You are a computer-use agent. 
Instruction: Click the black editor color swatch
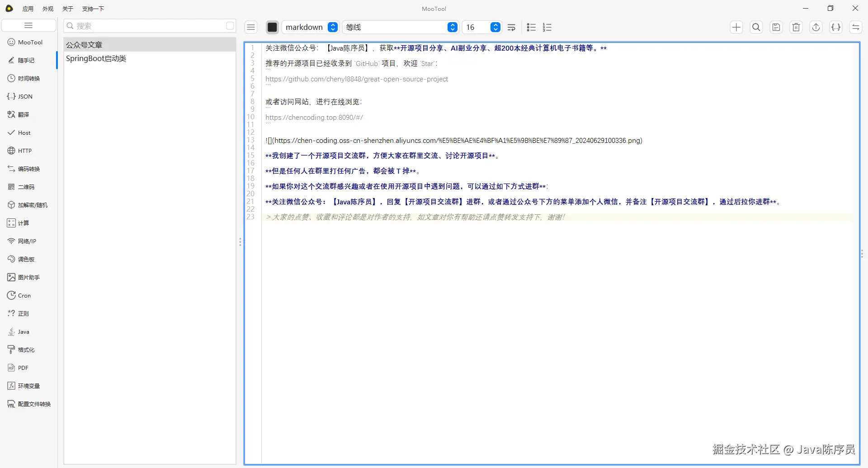click(x=272, y=27)
